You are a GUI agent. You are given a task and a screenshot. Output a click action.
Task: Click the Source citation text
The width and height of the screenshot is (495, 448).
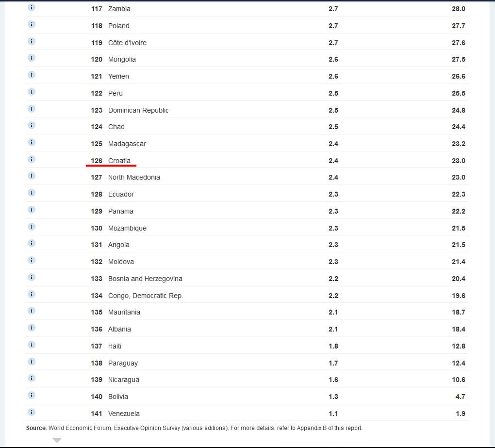point(194,428)
